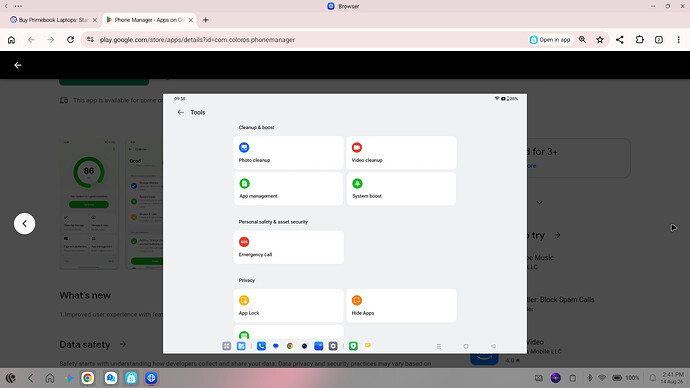Expand the chevron under the rating card
This screenshot has height=388, width=690.
(540, 203)
